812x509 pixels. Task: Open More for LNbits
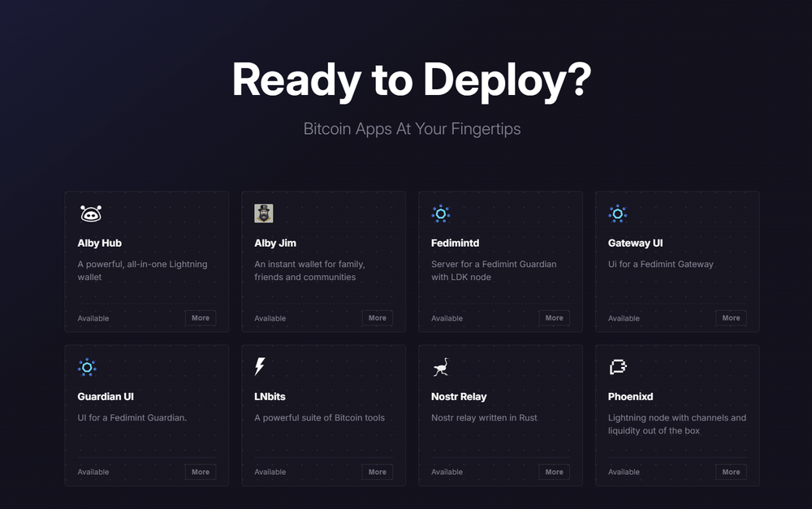point(378,472)
